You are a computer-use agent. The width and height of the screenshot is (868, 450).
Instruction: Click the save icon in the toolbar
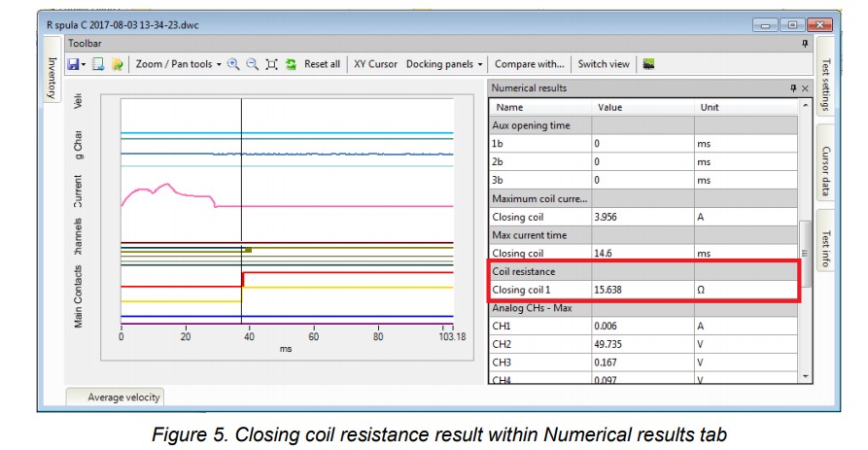click(72, 64)
